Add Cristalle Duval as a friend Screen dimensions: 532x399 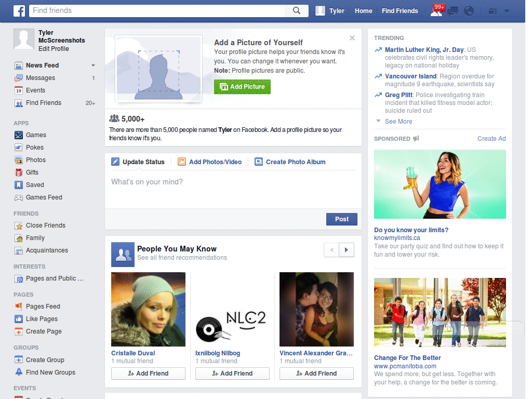(x=148, y=373)
